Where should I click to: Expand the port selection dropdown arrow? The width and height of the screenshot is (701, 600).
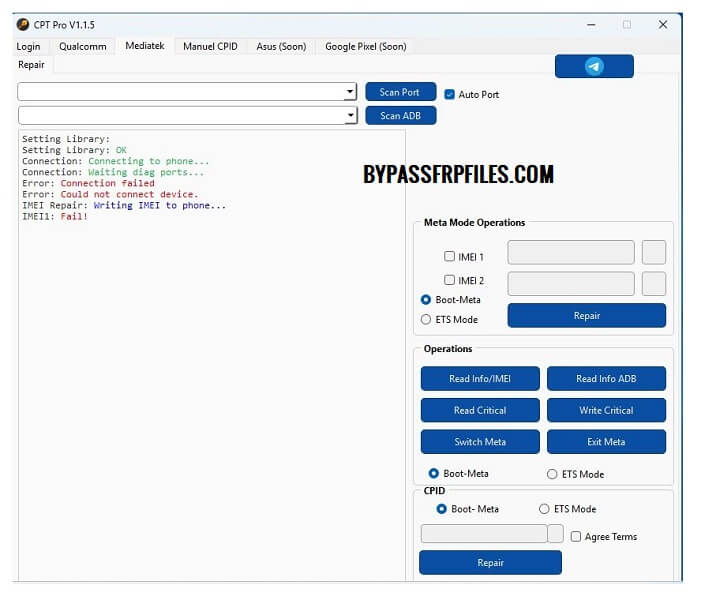350,92
